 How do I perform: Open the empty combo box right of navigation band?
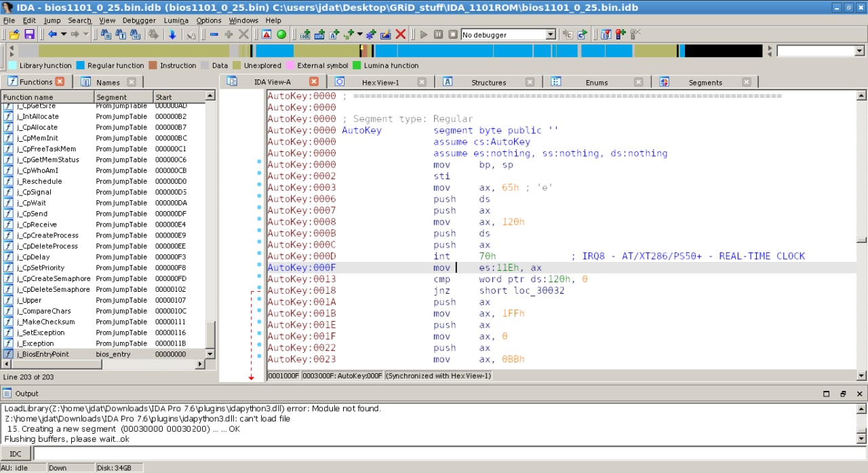tap(859, 51)
